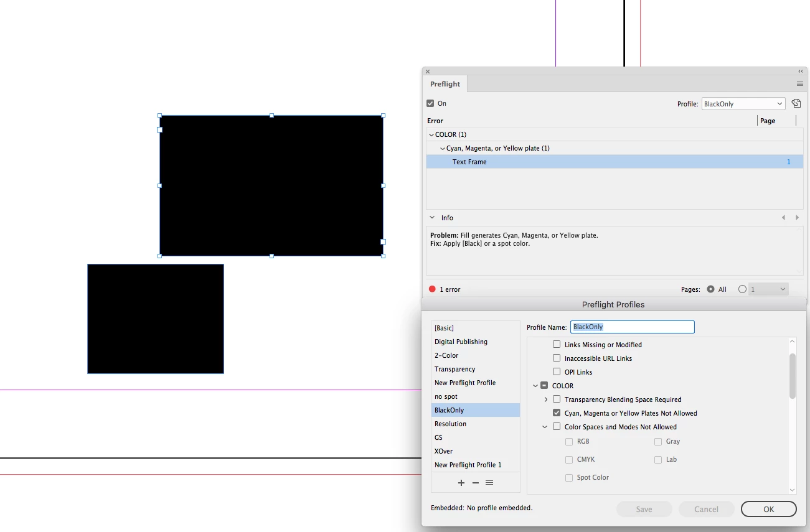Collapse the COLOR (1) error group
Screen dimensions: 810x532
pyautogui.click(x=431, y=134)
